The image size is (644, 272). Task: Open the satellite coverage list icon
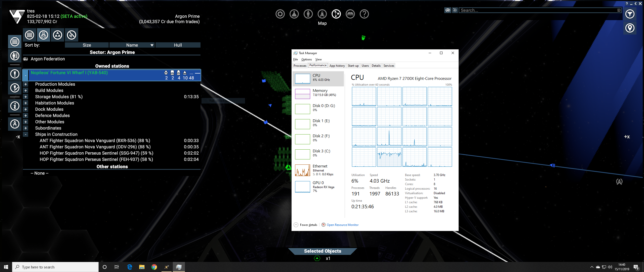(x=72, y=35)
